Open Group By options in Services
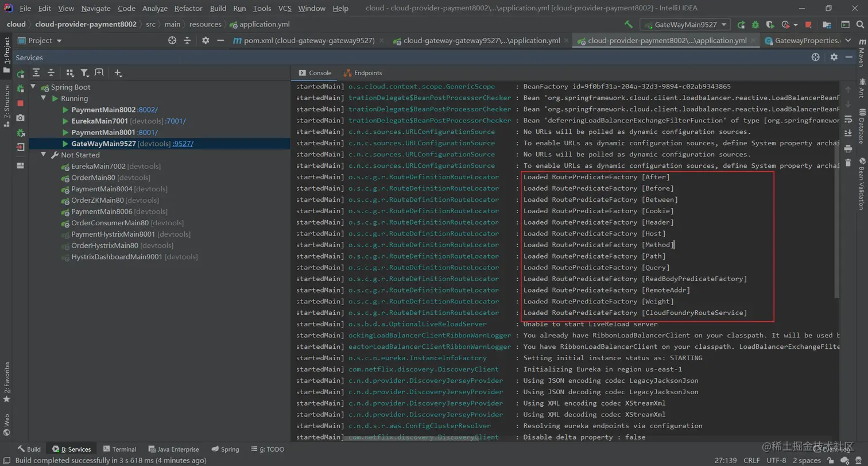The width and height of the screenshot is (868, 466). (x=70, y=73)
